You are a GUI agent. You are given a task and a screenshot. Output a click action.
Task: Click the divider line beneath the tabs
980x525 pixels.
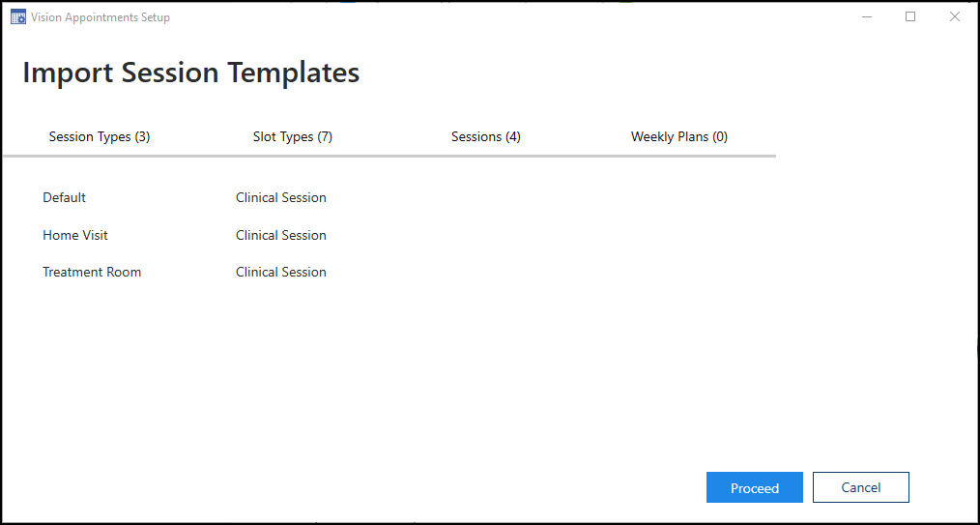point(389,156)
